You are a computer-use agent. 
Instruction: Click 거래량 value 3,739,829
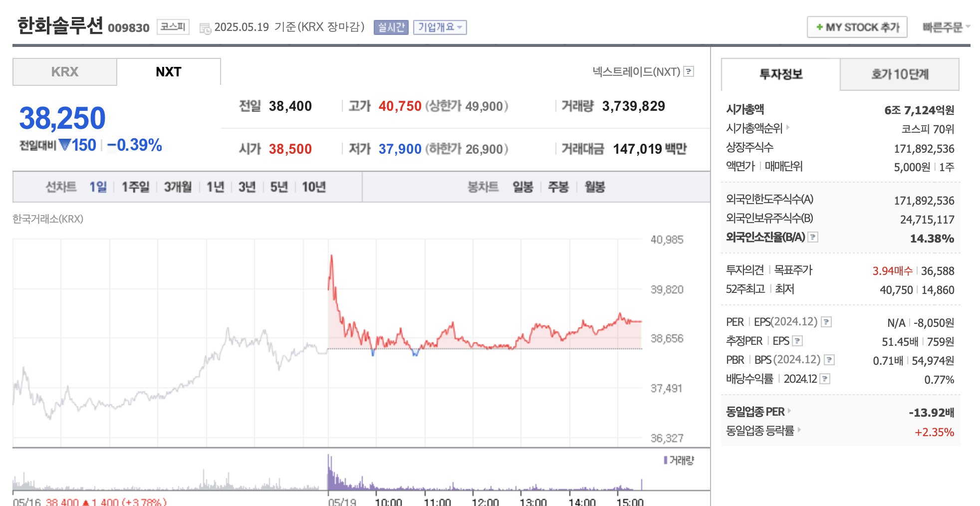[634, 106]
